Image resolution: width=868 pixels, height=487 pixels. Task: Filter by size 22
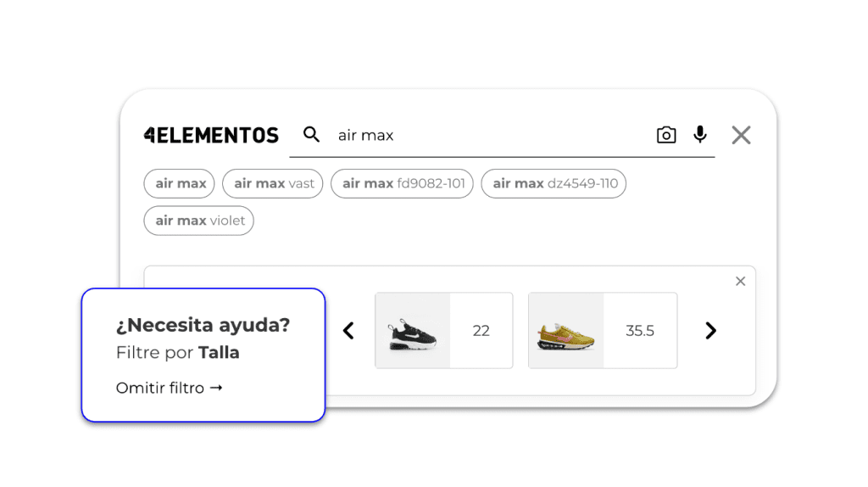click(x=481, y=331)
